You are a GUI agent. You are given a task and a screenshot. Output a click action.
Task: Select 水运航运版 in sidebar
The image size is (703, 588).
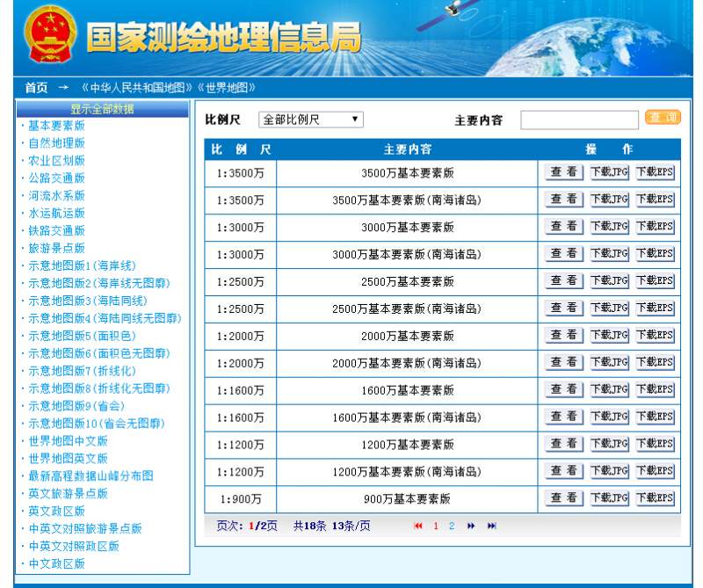click(x=56, y=213)
